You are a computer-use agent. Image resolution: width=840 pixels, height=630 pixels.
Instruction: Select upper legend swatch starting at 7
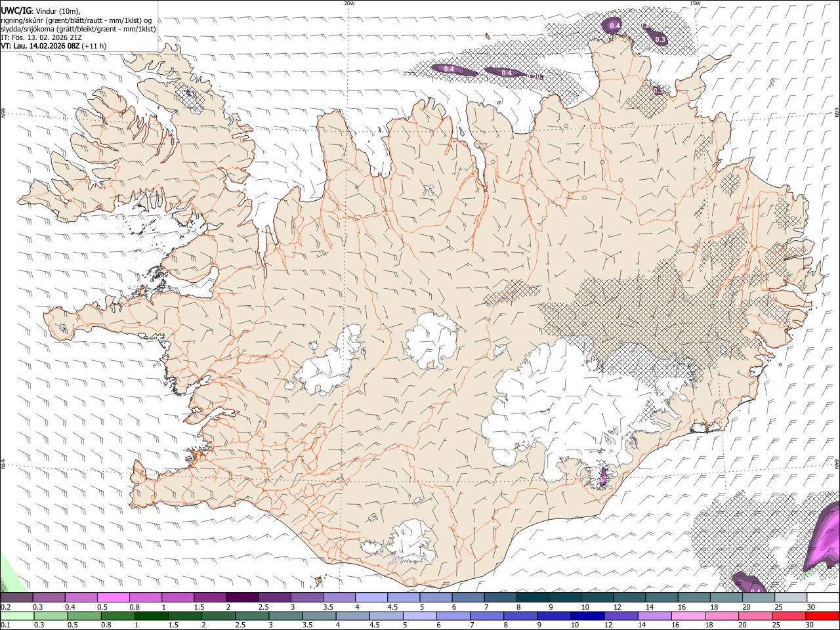coord(500,598)
